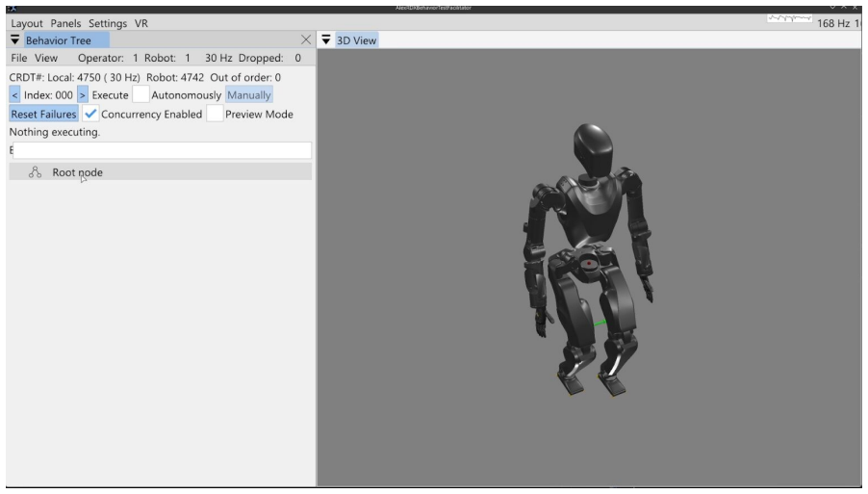Disable Concurrency Enabled checkbox
Viewport: 868px width, 494px height.
point(90,114)
